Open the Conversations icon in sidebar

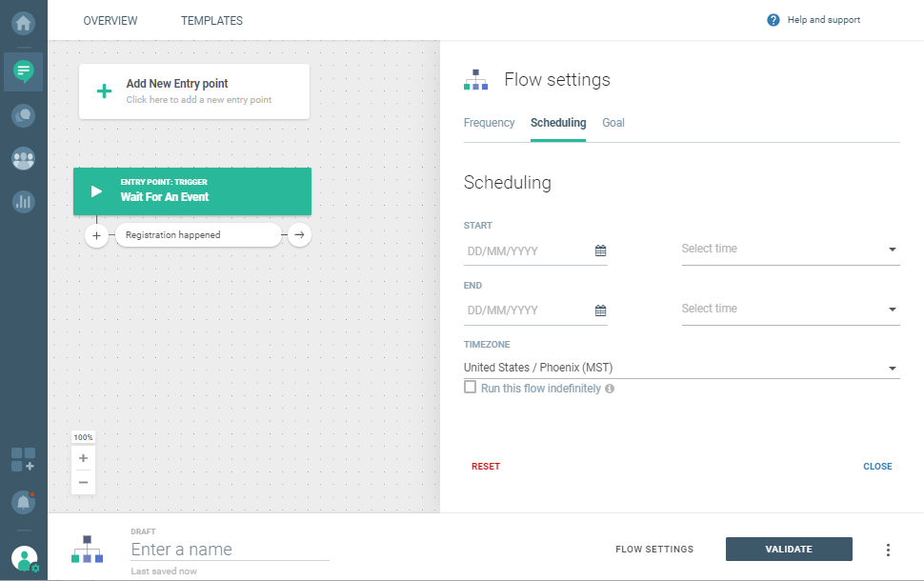23,115
